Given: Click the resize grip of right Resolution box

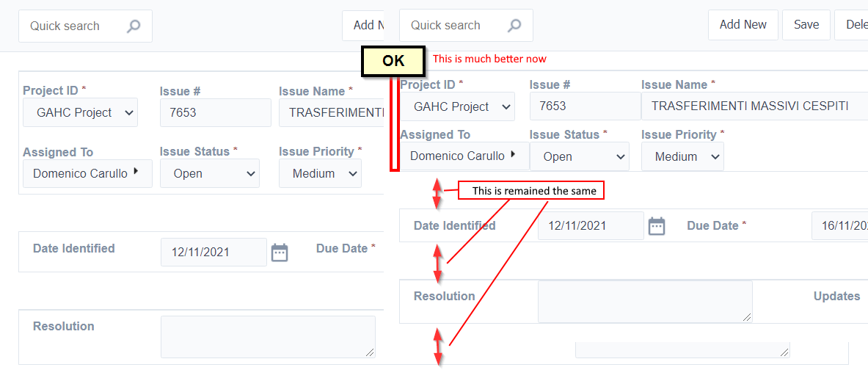Looking at the screenshot, I should click(747, 316).
